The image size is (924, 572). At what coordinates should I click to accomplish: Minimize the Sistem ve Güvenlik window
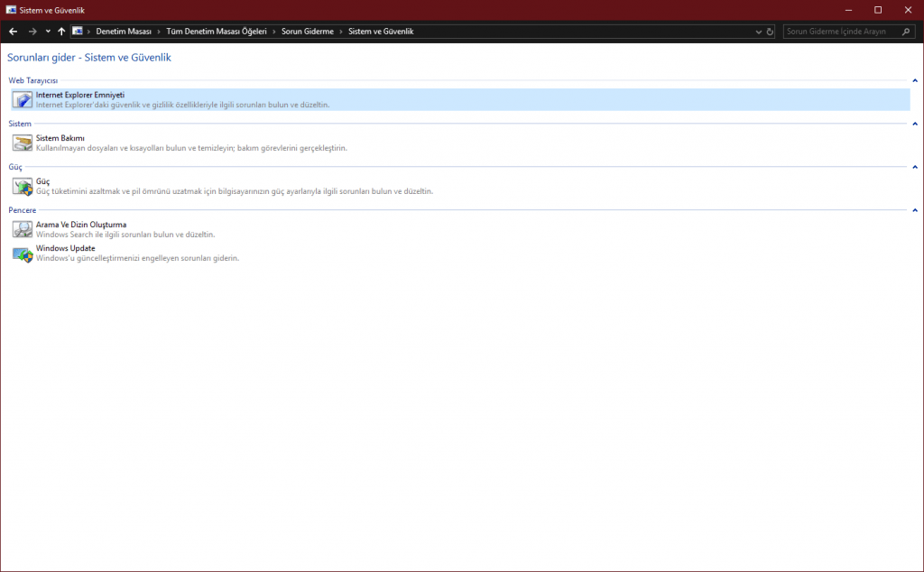click(x=848, y=10)
